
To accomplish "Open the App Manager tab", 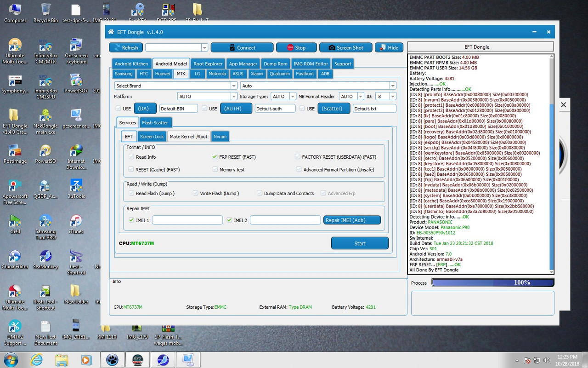I will tap(243, 64).
